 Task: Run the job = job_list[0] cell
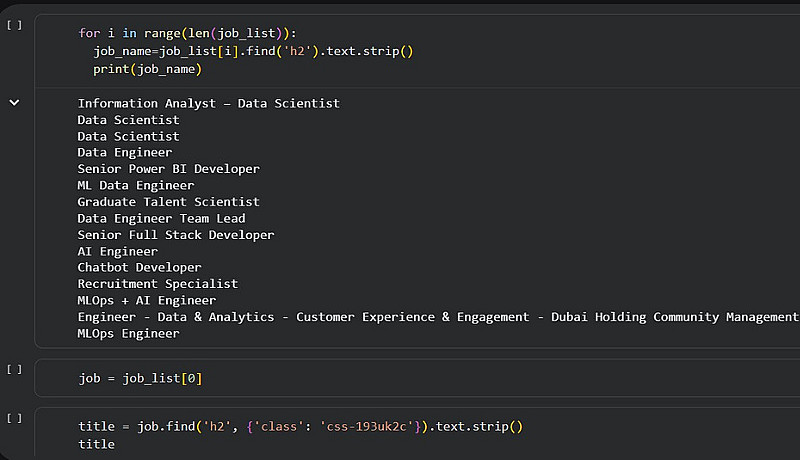point(14,369)
